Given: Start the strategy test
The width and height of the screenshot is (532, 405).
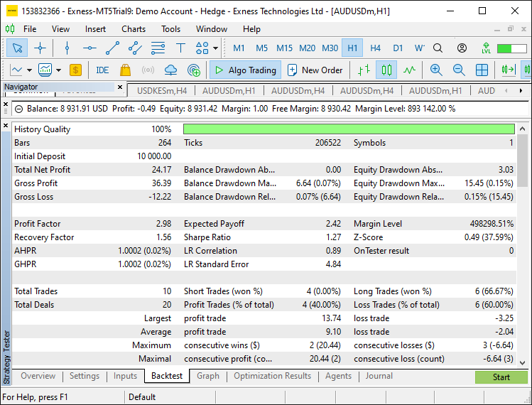Looking at the screenshot, I should 501,377.
